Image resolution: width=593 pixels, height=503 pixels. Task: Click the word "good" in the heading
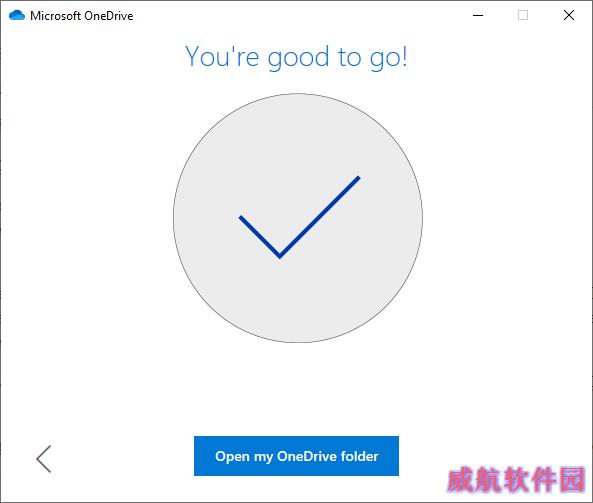click(298, 58)
